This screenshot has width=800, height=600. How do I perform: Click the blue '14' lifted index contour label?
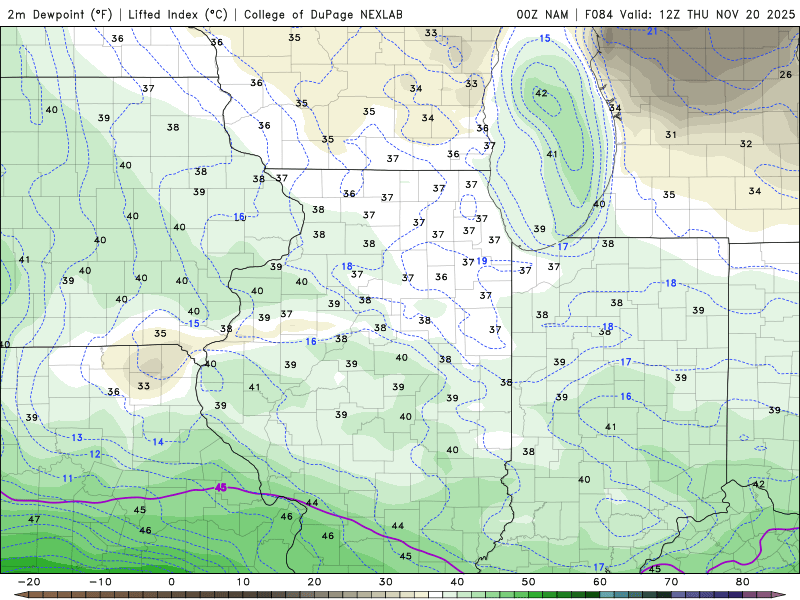point(158,442)
